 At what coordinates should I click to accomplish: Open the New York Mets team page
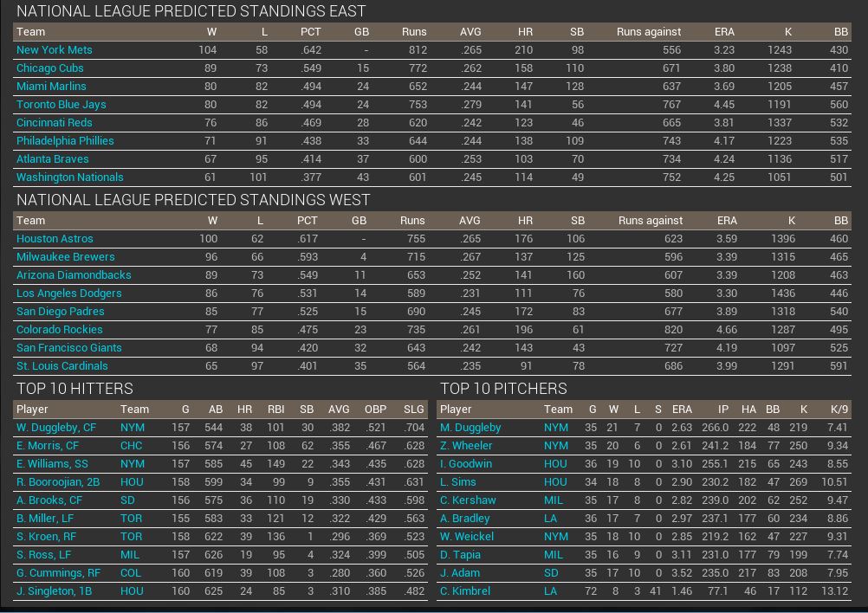click(x=54, y=50)
